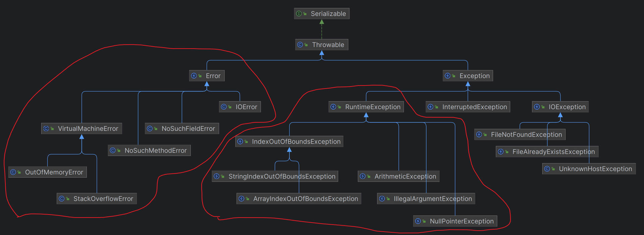644x235 pixels.
Task: Select the OutOfMemoryError node
Action: [x=48, y=172]
